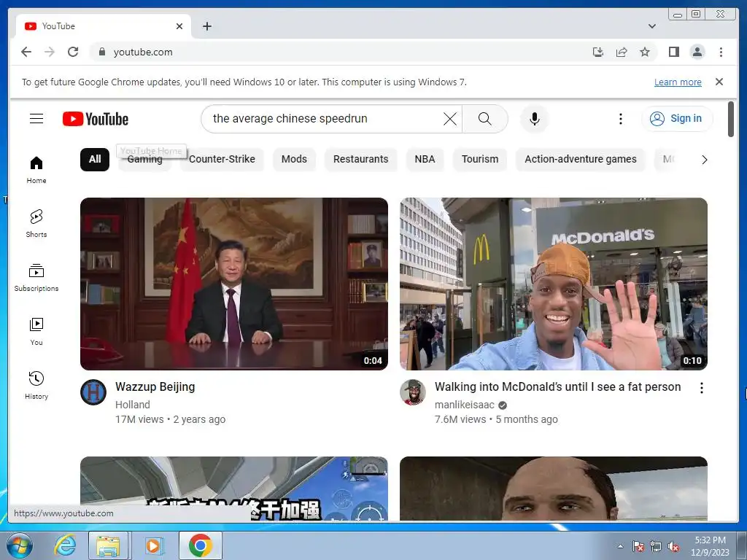This screenshot has height=560, width=747.
Task: Click the manlikeisaac channel name
Action: [465, 405]
